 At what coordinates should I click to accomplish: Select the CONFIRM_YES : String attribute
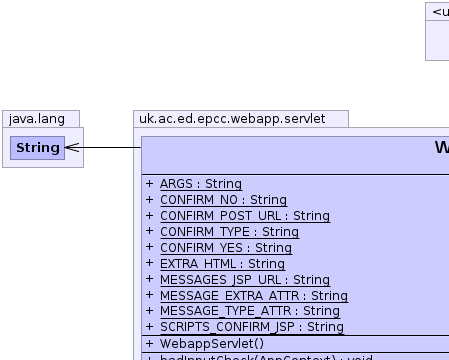(226, 248)
